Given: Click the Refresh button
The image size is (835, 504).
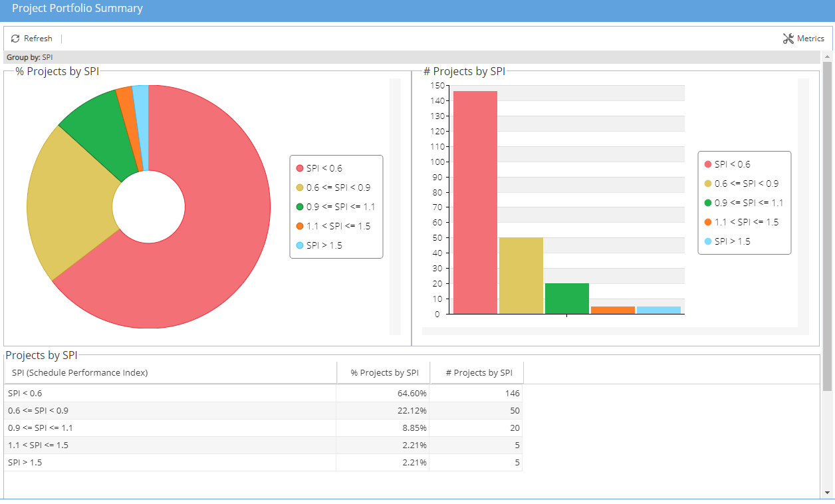Looking at the screenshot, I should [x=32, y=38].
